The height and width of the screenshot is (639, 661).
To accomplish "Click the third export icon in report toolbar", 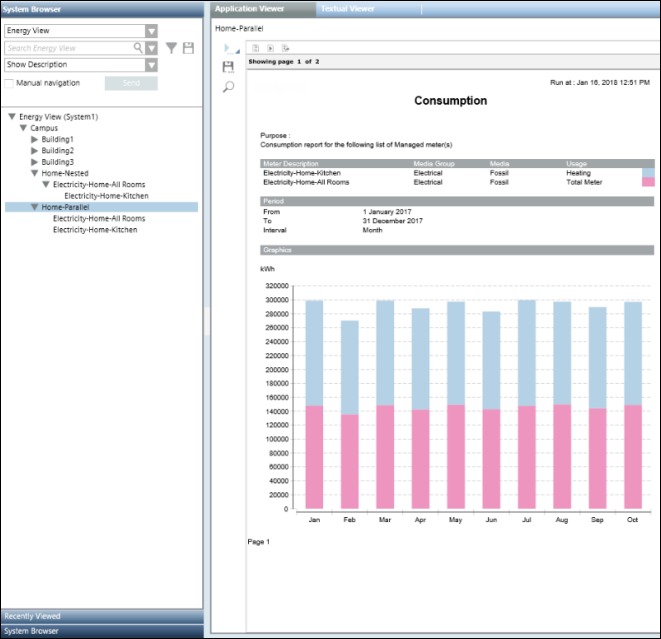I will tap(285, 48).
